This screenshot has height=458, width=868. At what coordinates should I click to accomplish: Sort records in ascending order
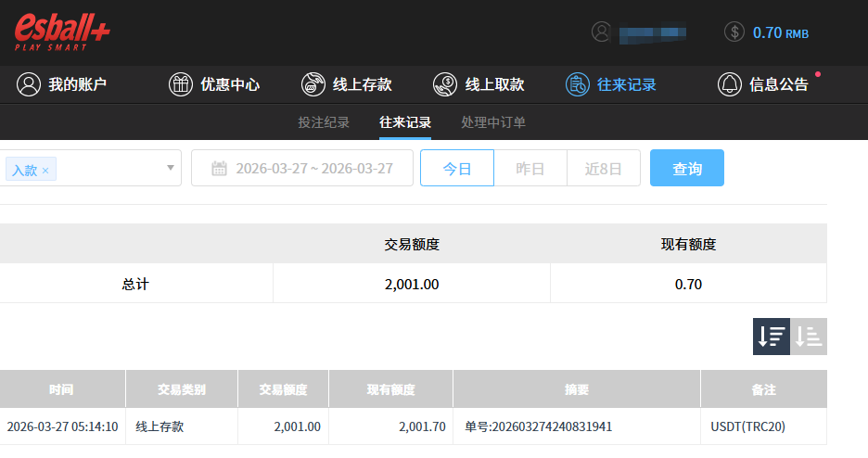click(x=809, y=337)
